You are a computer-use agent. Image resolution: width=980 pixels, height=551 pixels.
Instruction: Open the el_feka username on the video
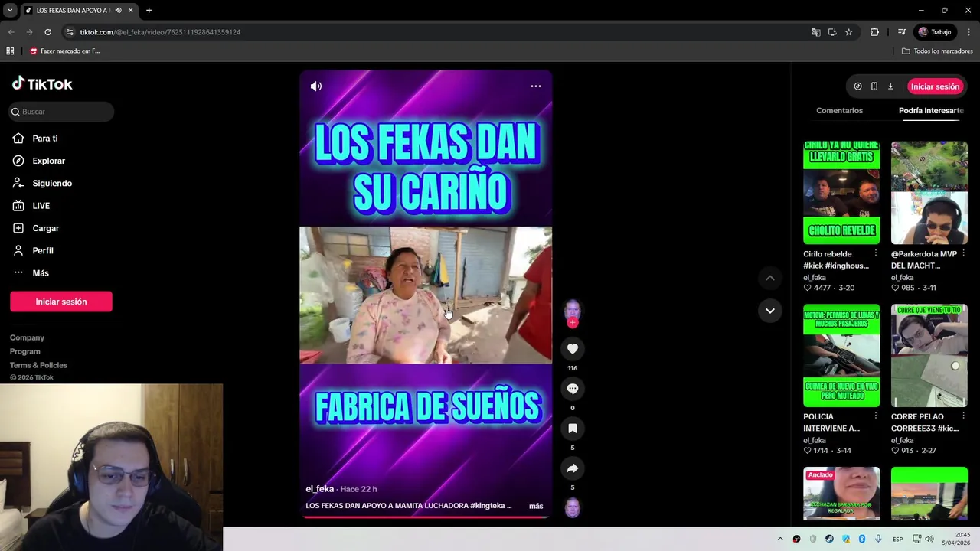319,489
